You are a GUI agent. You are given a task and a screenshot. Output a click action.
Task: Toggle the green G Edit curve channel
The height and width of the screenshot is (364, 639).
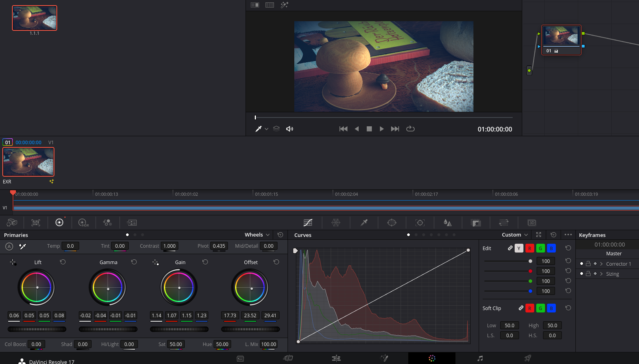[540, 248]
